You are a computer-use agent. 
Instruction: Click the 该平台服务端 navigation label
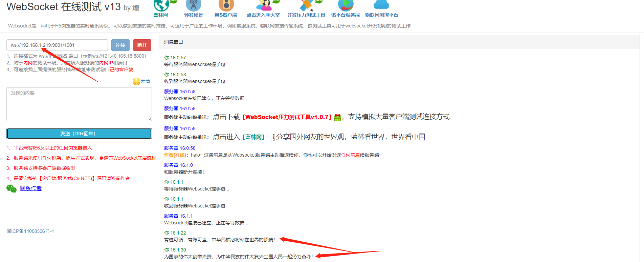pyautogui.click(x=346, y=15)
